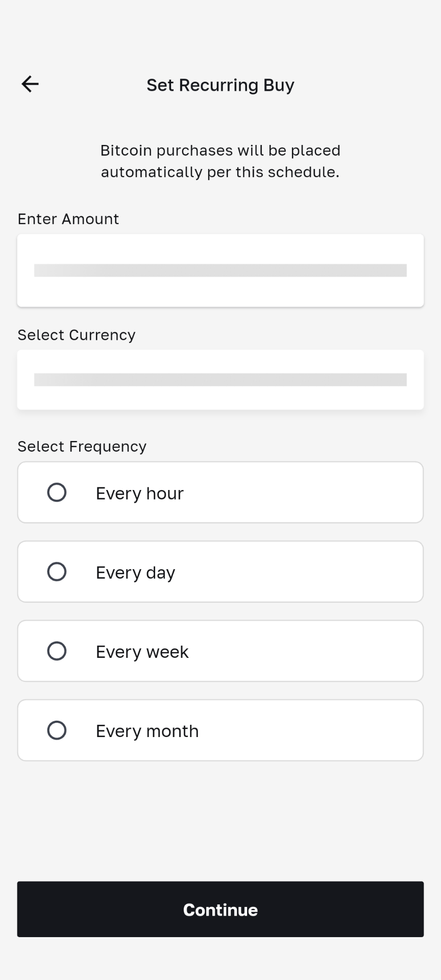Enable the Every week radio option
441x980 pixels.
coord(57,651)
